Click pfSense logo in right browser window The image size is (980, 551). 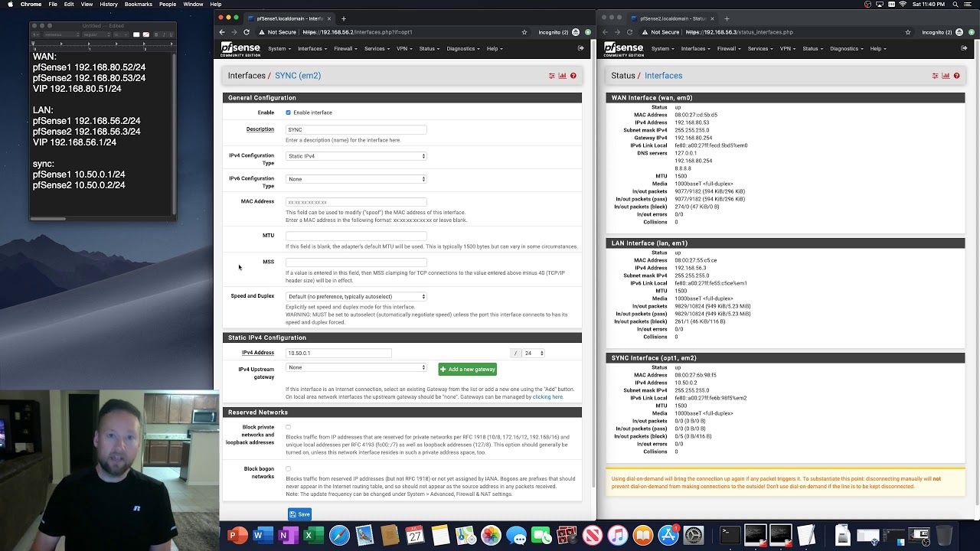(x=624, y=49)
